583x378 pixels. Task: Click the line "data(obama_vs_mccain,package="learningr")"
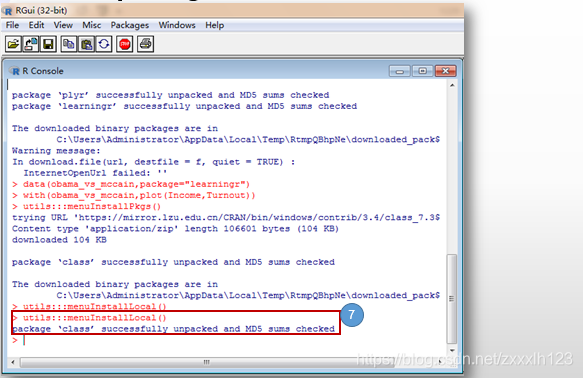click(x=131, y=184)
